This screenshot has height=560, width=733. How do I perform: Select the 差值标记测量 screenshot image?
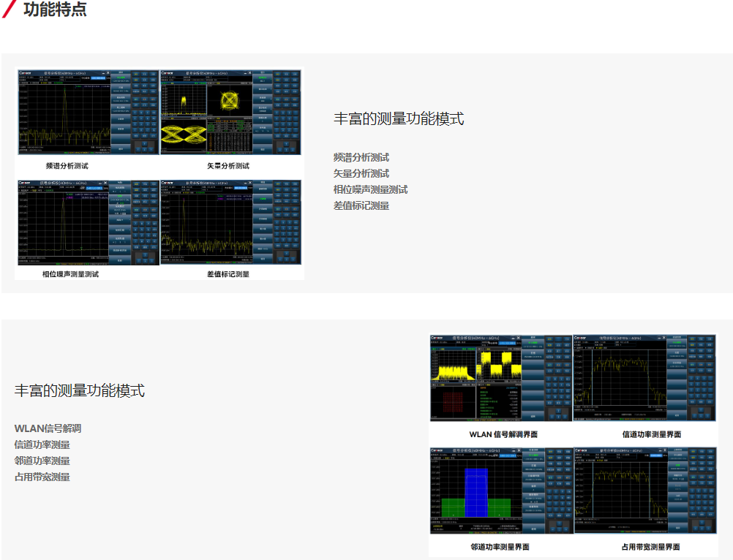tap(230, 222)
